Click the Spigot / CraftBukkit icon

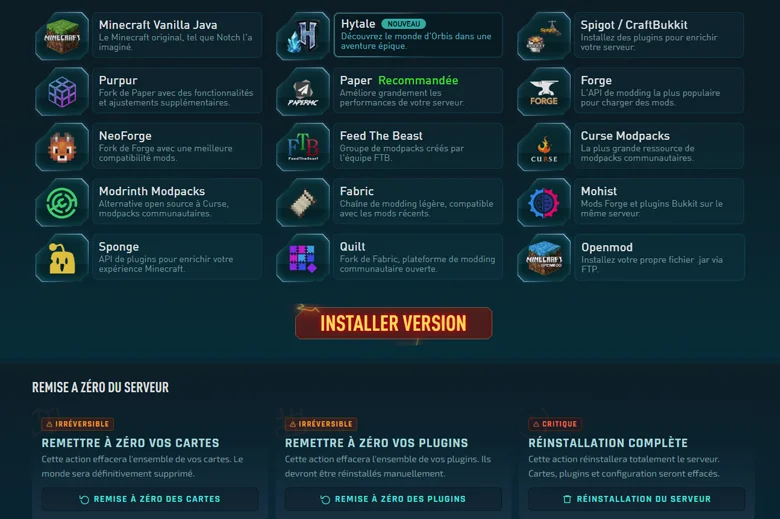544,36
